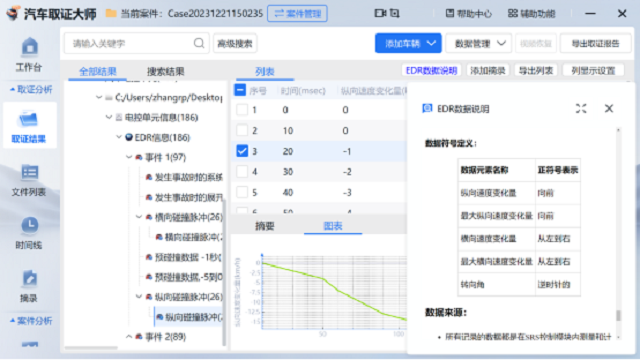The height and width of the screenshot is (360, 640).
Task: Expand the 事件 2(89) tree node
Action: pyautogui.click(x=129, y=337)
